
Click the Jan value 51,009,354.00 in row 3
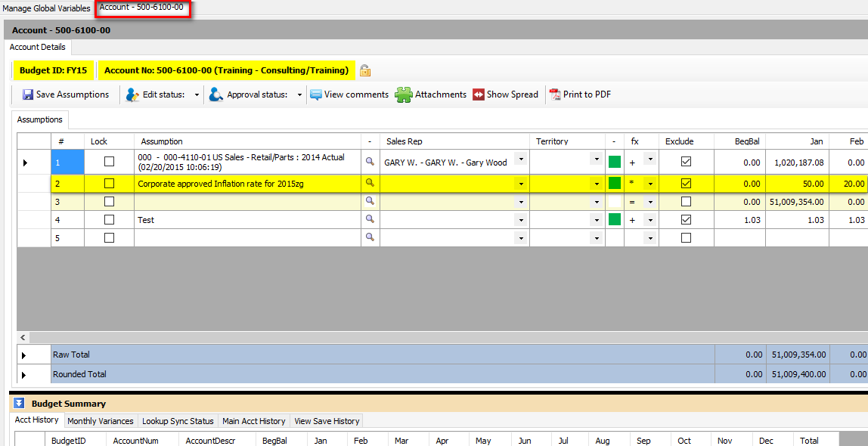click(797, 202)
